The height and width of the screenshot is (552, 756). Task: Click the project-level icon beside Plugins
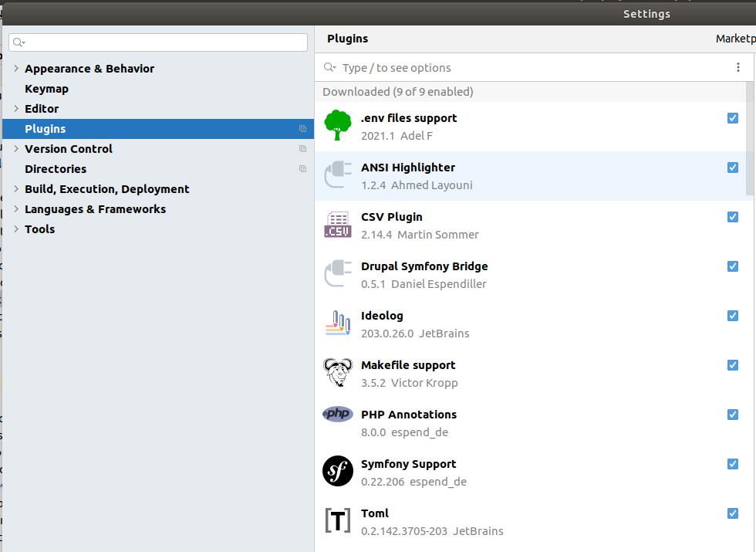pyautogui.click(x=302, y=129)
